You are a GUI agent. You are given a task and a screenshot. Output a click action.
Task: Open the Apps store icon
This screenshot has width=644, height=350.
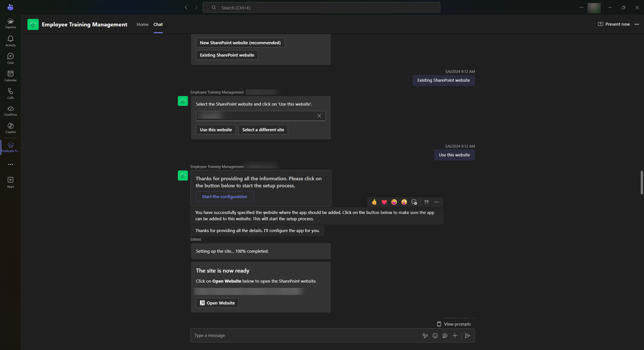pos(10,182)
